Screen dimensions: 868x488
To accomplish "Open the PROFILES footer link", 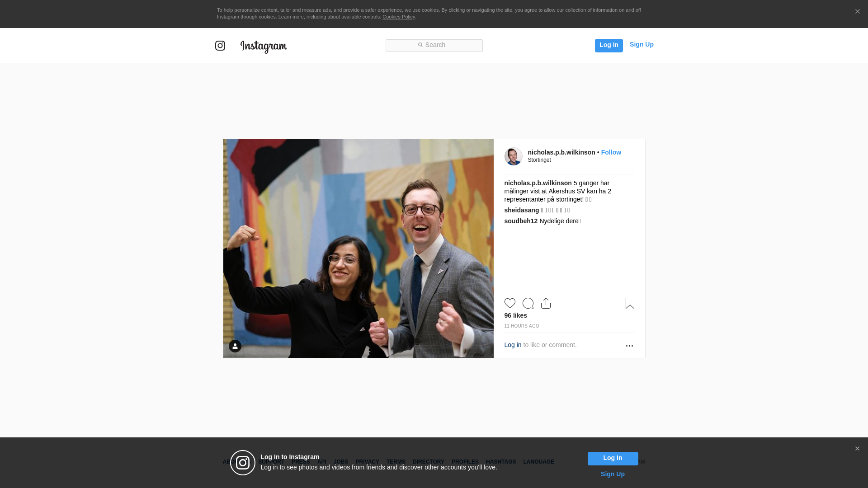I will 465,462.
